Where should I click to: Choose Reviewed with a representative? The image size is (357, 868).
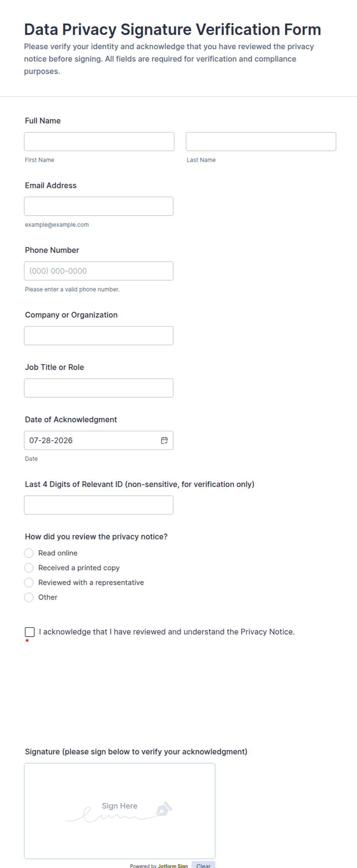29,583
